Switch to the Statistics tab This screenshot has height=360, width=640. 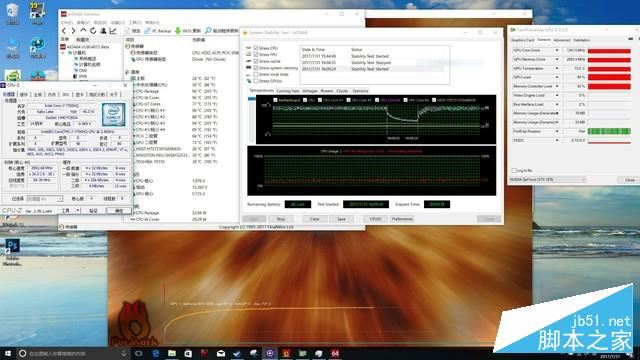(360, 91)
